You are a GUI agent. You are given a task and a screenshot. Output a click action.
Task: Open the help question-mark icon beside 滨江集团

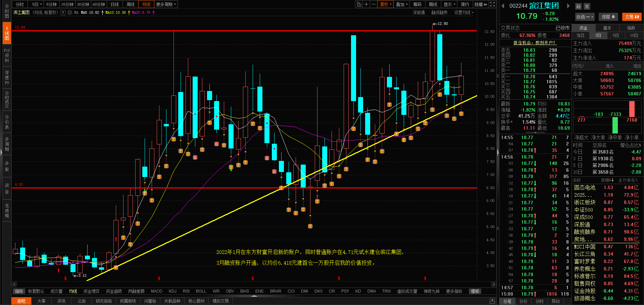click(63, 12)
